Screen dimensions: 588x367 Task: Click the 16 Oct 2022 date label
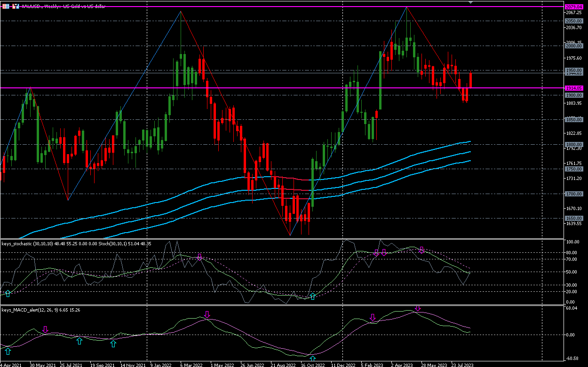pyautogui.click(x=312, y=364)
